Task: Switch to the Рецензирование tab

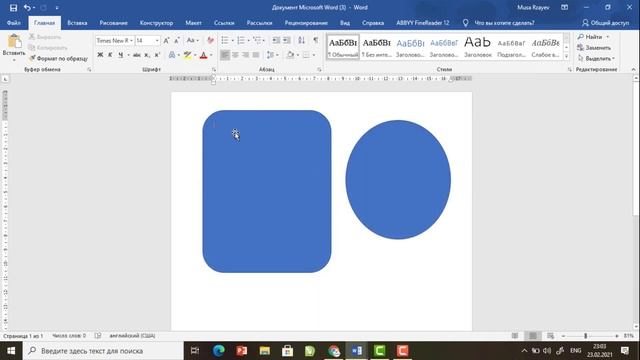Action: [x=306, y=23]
